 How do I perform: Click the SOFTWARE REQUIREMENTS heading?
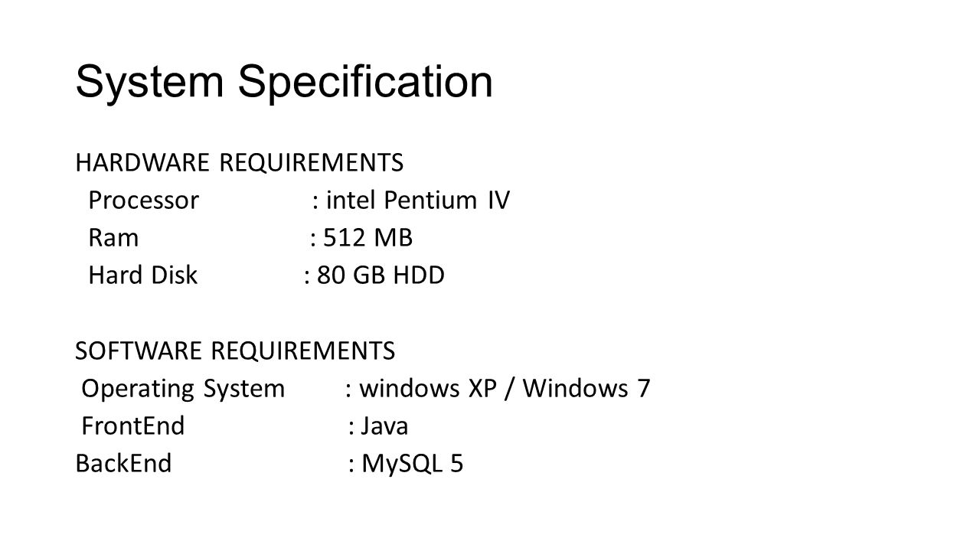[235, 351]
